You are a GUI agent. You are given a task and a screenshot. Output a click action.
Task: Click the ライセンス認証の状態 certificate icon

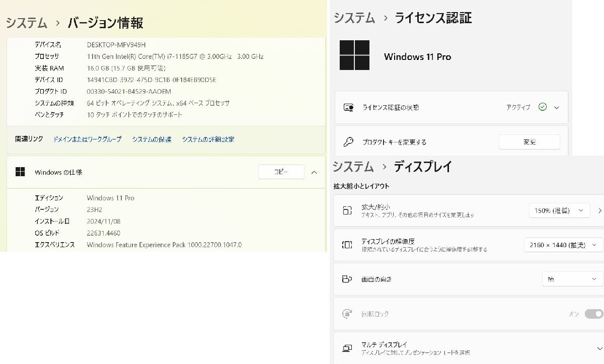pos(348,107)
